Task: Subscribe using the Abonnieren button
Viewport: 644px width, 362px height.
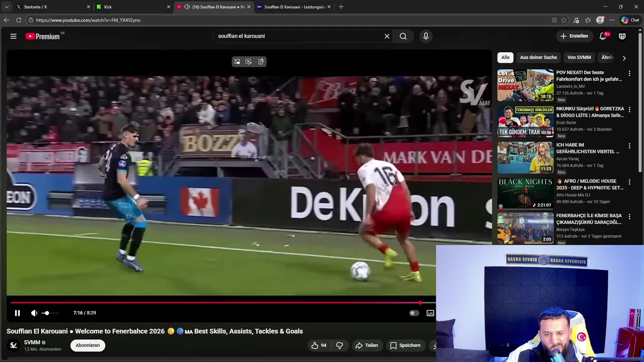Action: (x=88, y=345)
